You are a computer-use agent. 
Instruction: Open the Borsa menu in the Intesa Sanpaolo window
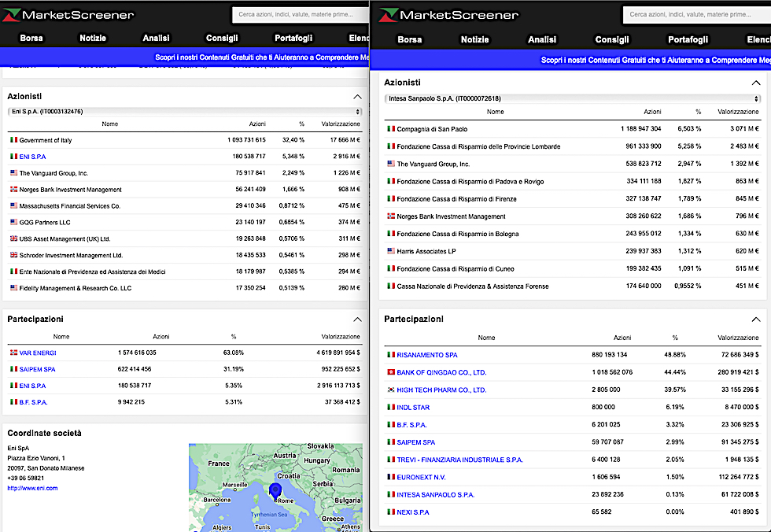pos(410,39)
